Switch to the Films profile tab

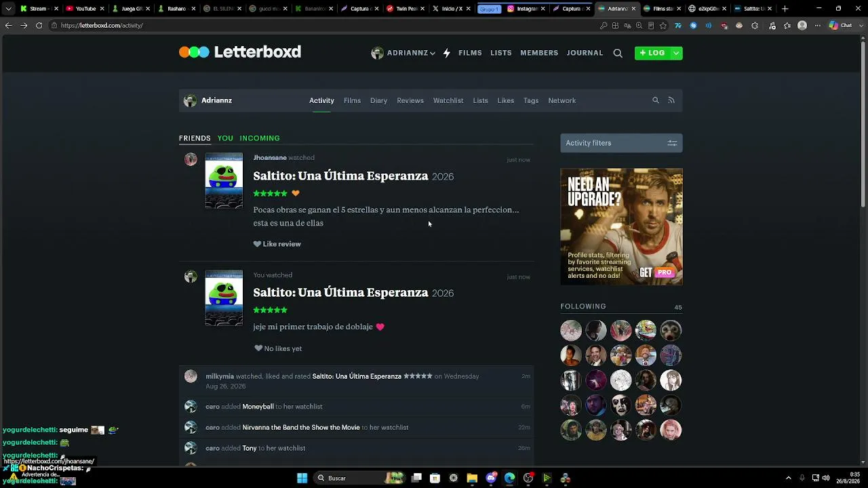pos(352,100)
